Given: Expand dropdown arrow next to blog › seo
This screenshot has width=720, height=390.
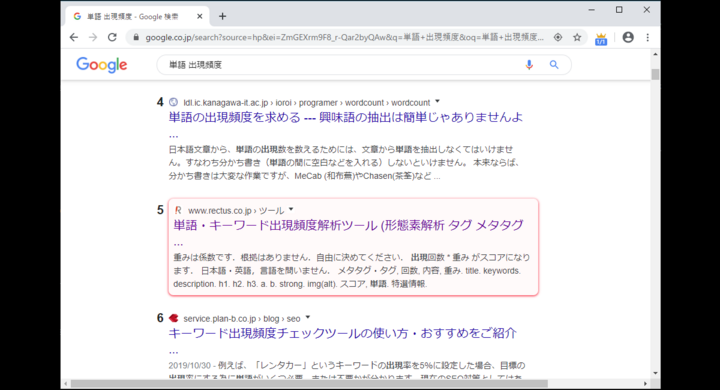Looking at the screenshot, I should 308,317.
